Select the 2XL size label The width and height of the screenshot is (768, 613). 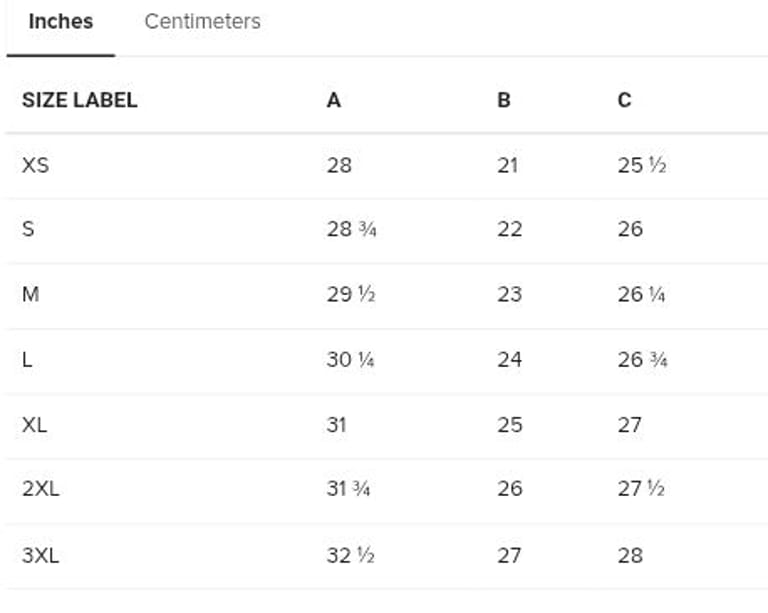(40, 489)
